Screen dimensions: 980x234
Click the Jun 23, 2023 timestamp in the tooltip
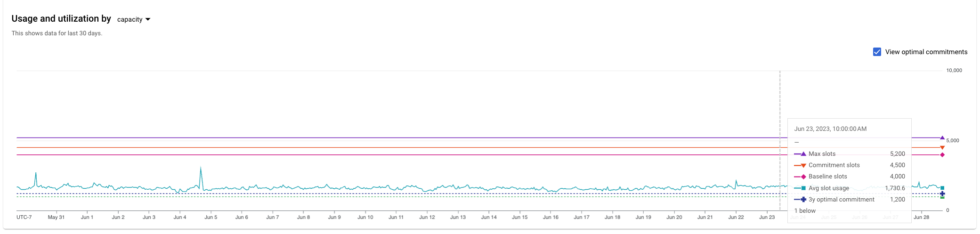830,129
